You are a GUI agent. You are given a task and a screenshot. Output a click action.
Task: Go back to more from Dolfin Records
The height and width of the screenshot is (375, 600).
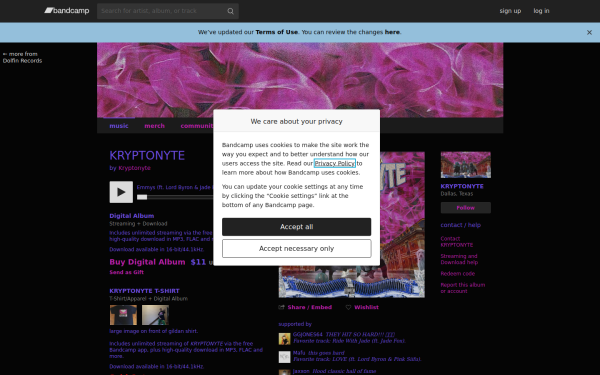coord(22,57)
